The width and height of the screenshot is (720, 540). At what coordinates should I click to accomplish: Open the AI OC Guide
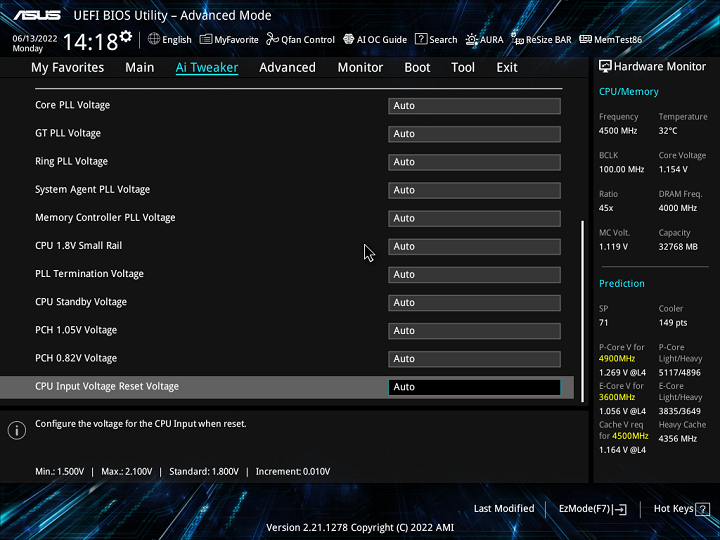[x=375, y=40]
